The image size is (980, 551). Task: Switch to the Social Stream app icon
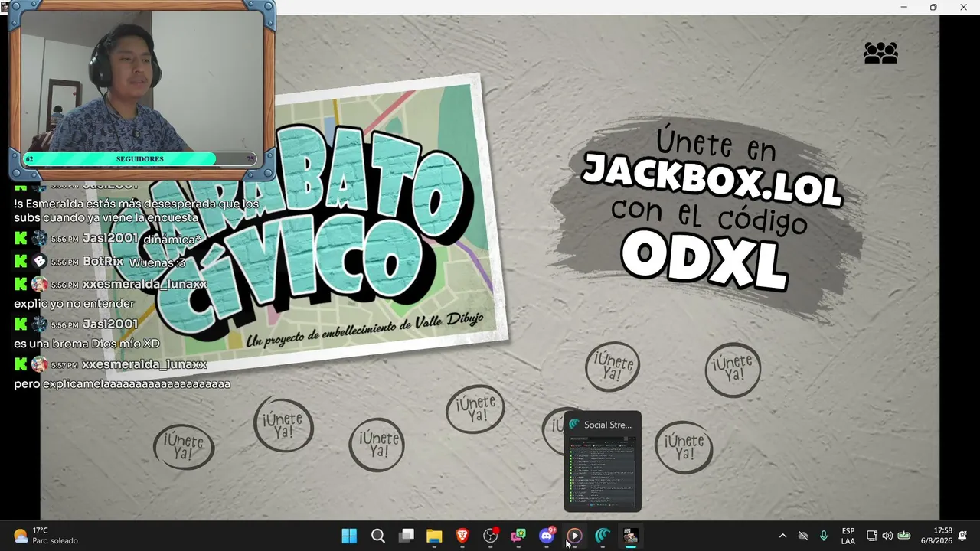point(603,536)
